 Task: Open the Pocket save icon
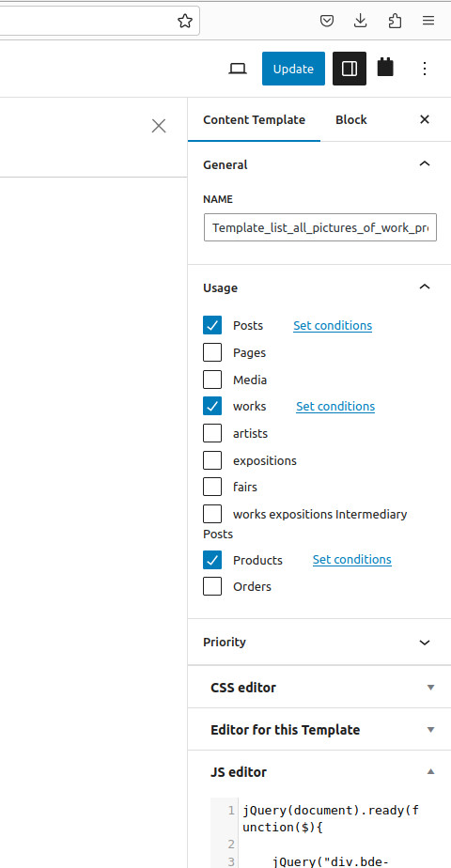click(327, 21)
